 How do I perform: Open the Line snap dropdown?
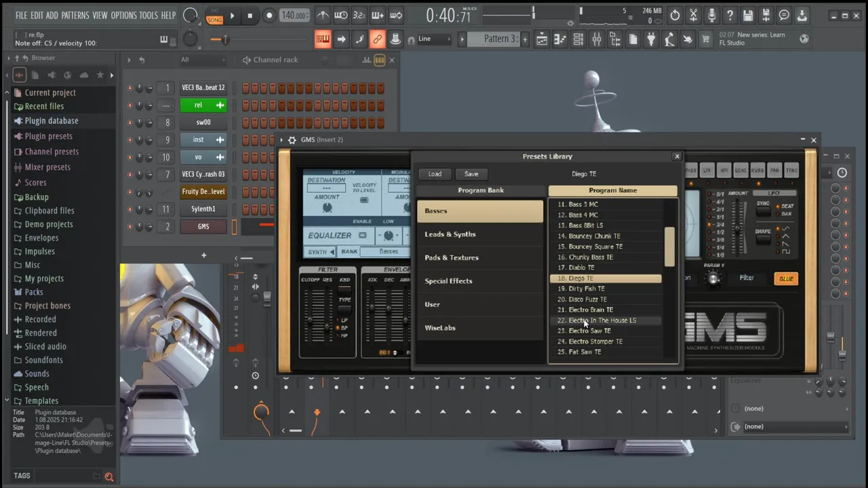coord(434,39)
